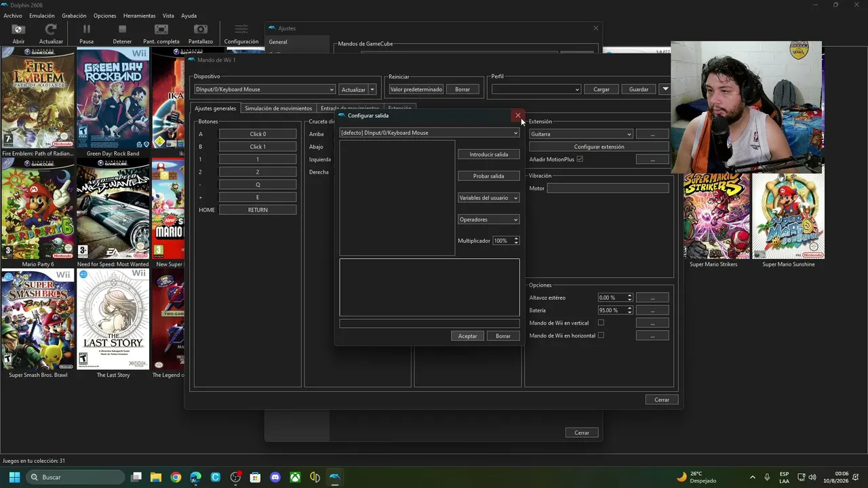Open the Opciones menu
Screen dimensions: 868x488
click(x=105, y=16)
